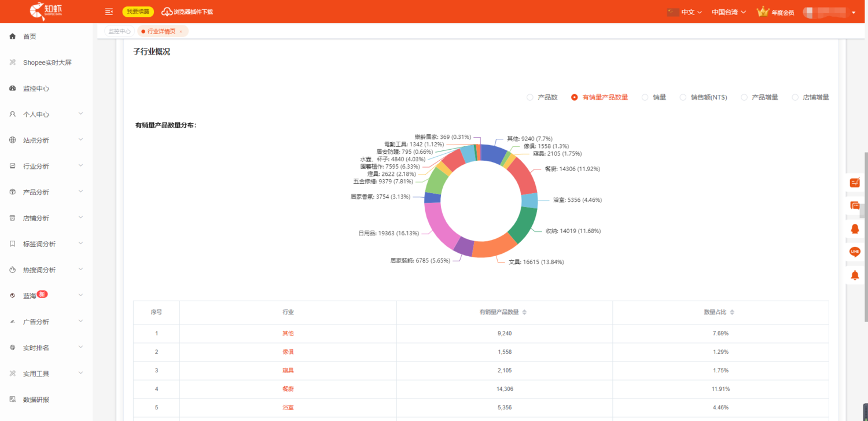Image resolution: width=868 pixels, height=421 pixels.
Task: Click the home icon beside 首页
Action: click(x=13, y=36)
